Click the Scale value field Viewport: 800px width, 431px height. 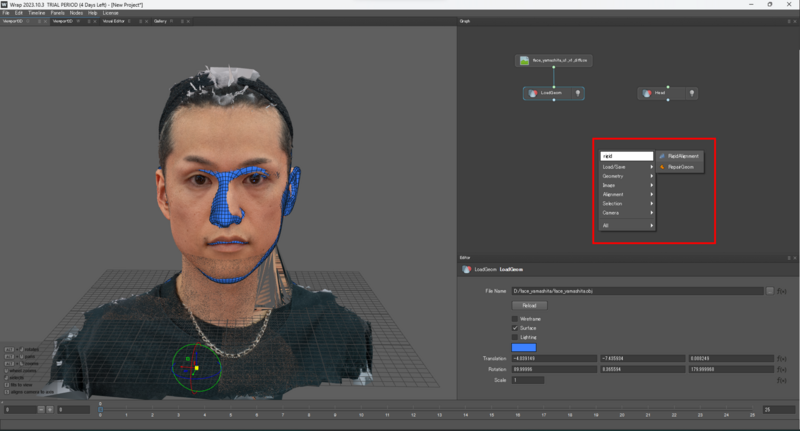[x=528, y=380]
